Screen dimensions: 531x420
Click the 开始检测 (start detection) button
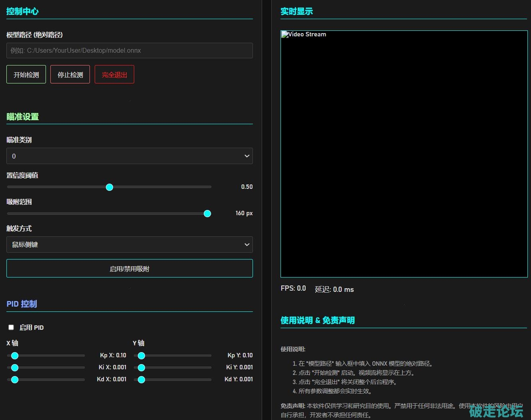[x=26, y=75]
